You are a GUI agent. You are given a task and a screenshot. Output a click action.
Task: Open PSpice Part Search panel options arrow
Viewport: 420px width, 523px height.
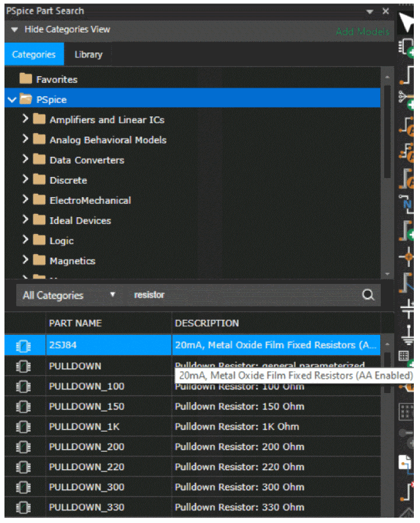370,12
